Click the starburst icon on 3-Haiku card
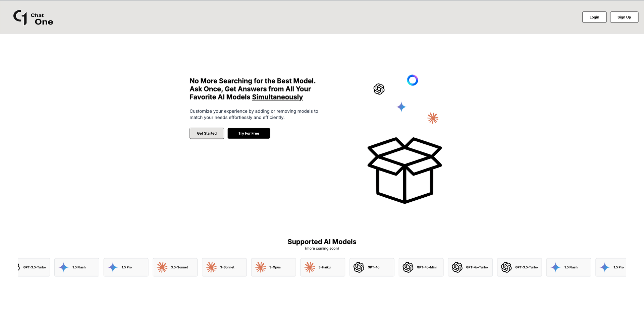Viewport: 644px width, 330px height. [310, 267]
